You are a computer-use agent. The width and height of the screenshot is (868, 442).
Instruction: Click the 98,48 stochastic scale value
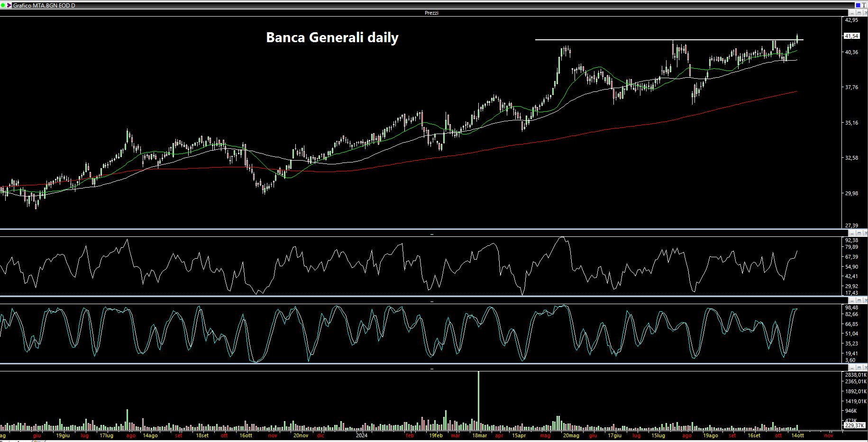[851, 307]
